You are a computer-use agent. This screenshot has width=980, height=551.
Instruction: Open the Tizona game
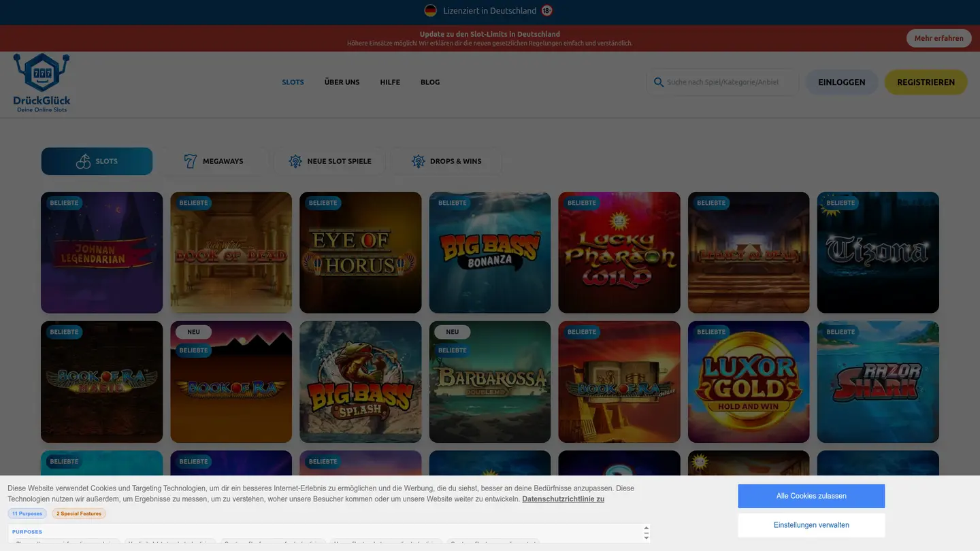click(878, 252)
